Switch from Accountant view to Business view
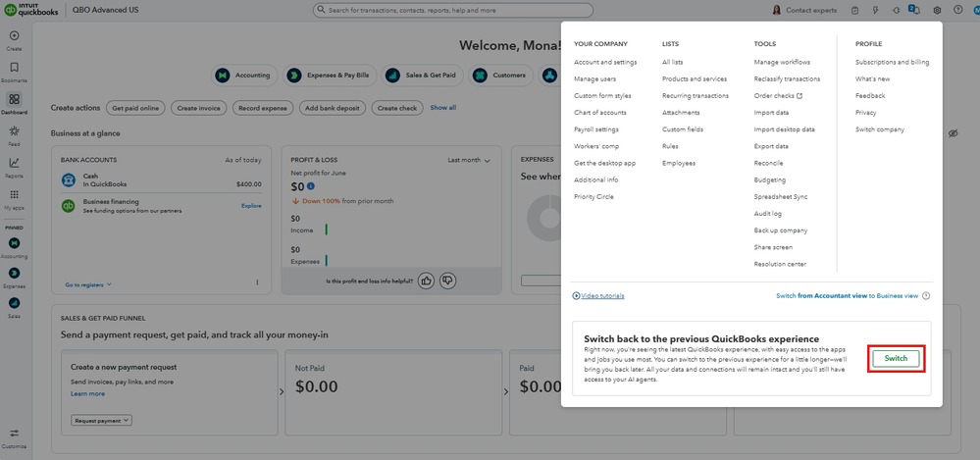The height and width of the screenshot is (460, 980). (847, 295)
